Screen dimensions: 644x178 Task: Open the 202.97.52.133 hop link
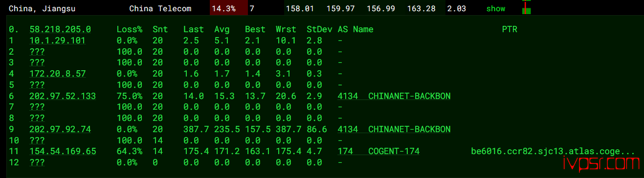(63, 96)
